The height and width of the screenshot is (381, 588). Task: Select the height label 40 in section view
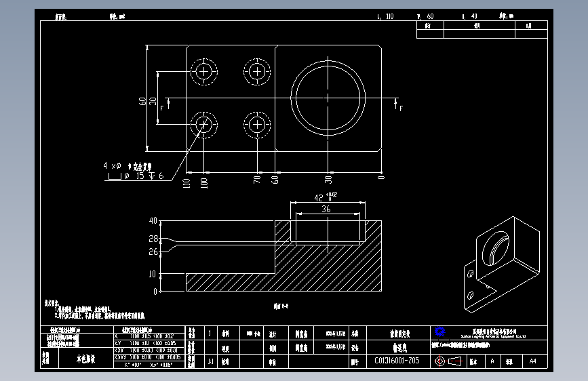tap(153, 220)
